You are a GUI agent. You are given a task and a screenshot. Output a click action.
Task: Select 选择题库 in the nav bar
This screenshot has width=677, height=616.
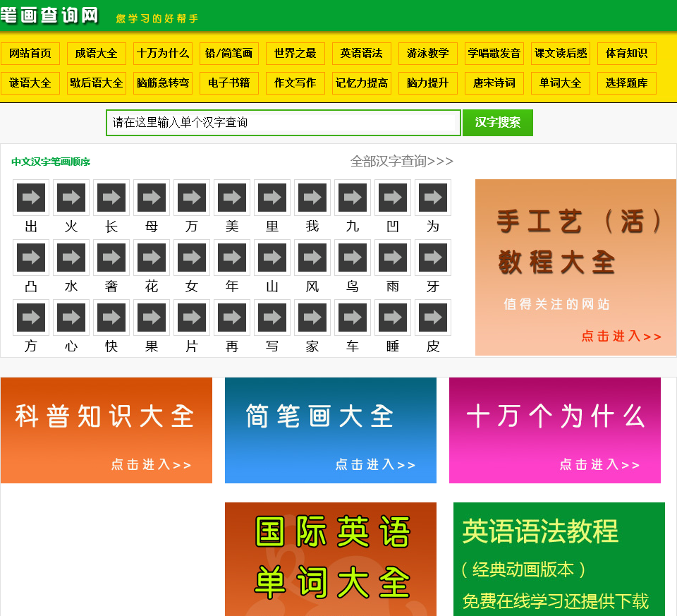(x=626, y=83)
